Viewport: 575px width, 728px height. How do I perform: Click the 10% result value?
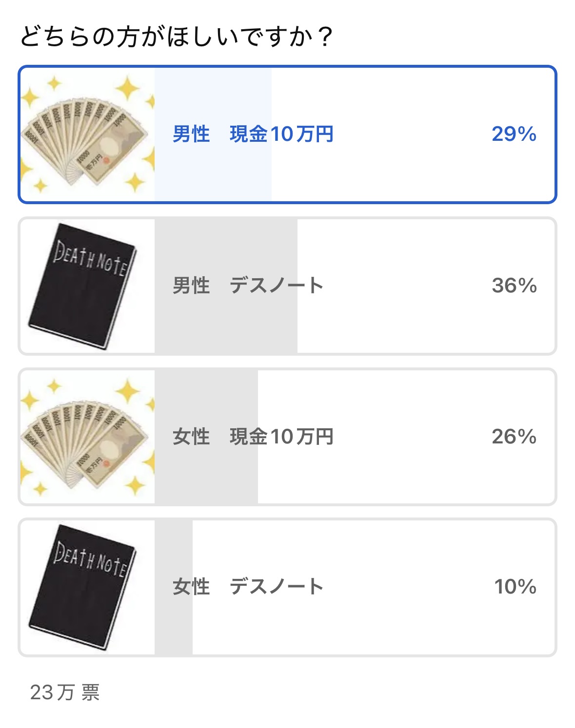(x=515, y=587)
